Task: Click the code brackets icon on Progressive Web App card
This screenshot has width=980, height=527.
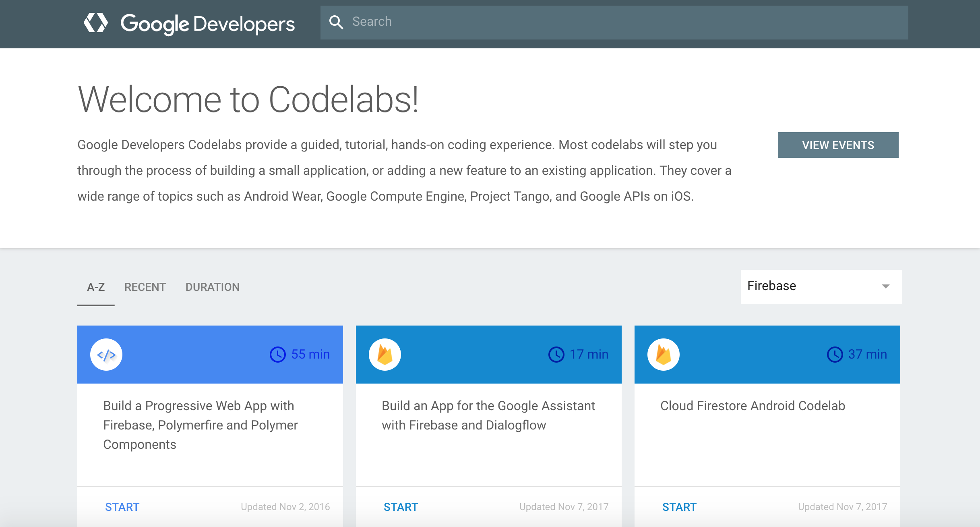Action: (106, 355)
